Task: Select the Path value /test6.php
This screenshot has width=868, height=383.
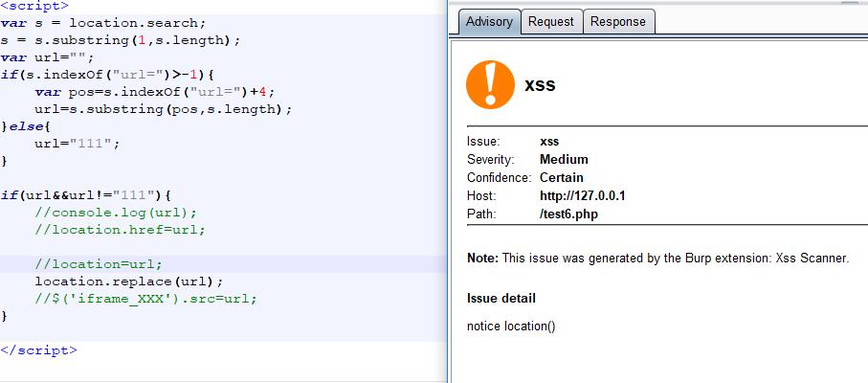Action: coord(569,214)
